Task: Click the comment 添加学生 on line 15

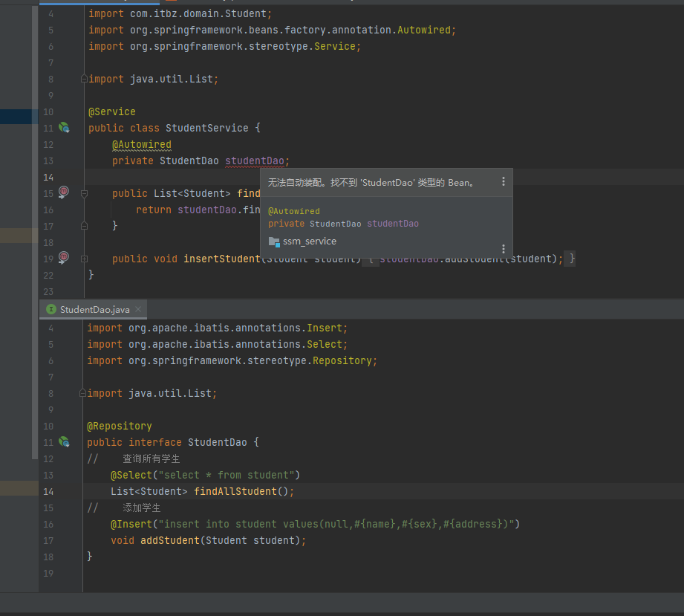Action: pyautogui.click(x=141, y=508)
